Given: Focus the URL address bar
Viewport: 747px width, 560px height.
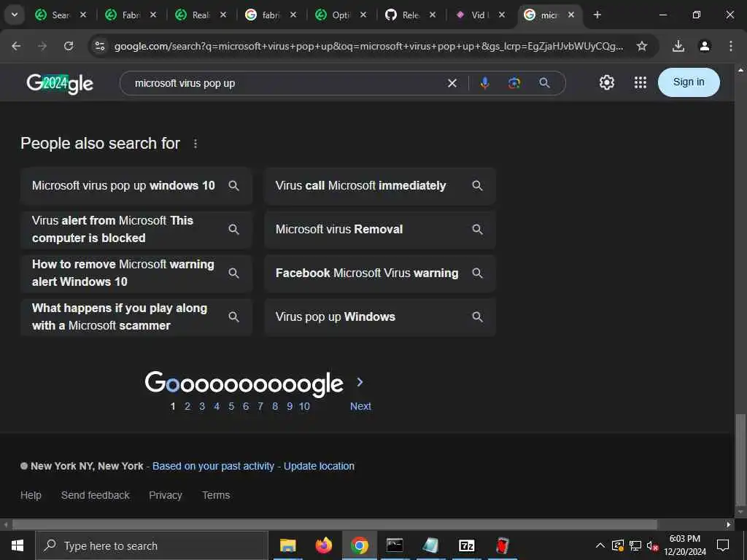Looking at the screenshot, I should [x=368, y=46].
